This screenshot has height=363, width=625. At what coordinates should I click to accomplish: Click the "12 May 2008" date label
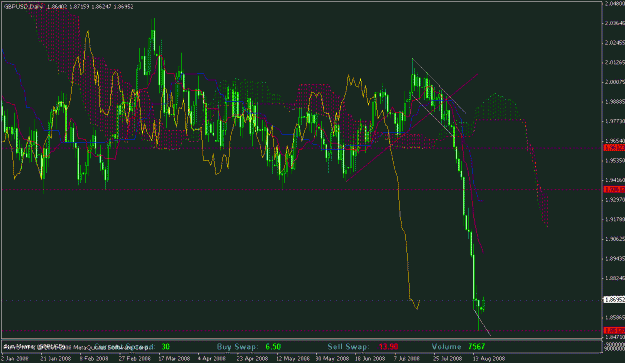tap(293, 358)
